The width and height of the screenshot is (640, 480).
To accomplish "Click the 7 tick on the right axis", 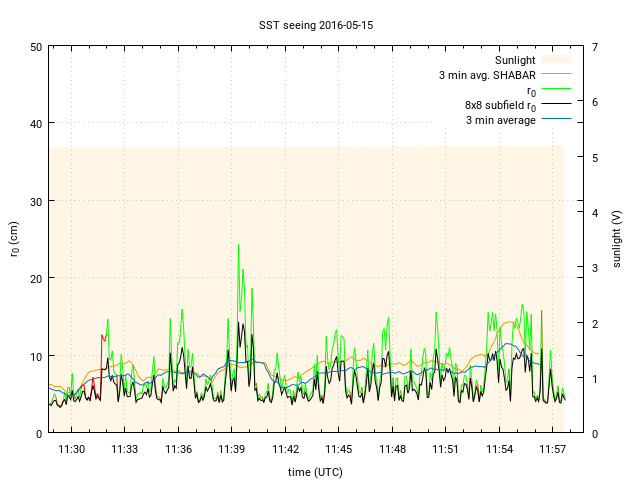I will (595, 47).
